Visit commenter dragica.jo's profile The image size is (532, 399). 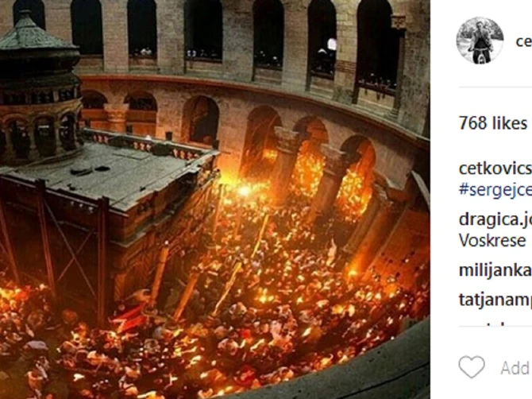pos(495,219)
